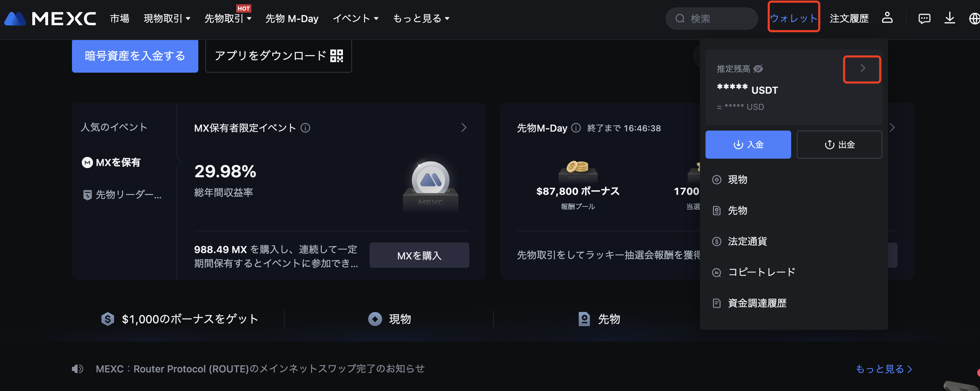Click the blue 入金 deposit button
Viewport: 980px width, 391px height.
tap(748, 145)
